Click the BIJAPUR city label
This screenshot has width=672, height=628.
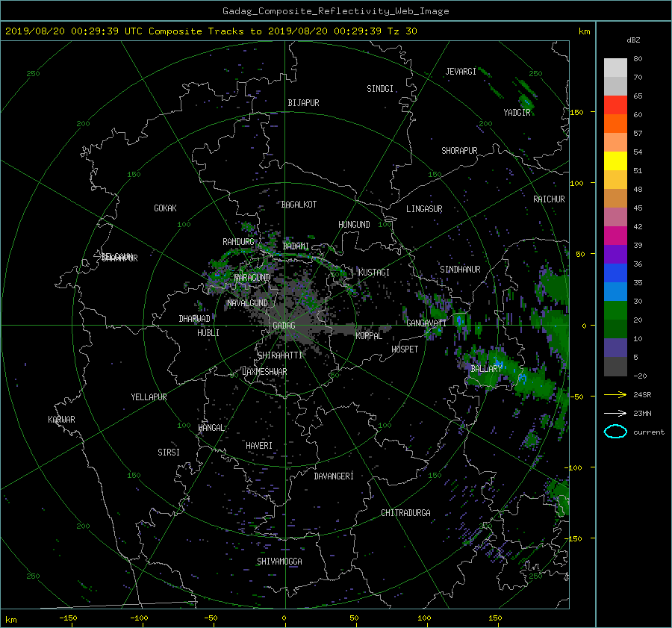(x=303, y=103)
